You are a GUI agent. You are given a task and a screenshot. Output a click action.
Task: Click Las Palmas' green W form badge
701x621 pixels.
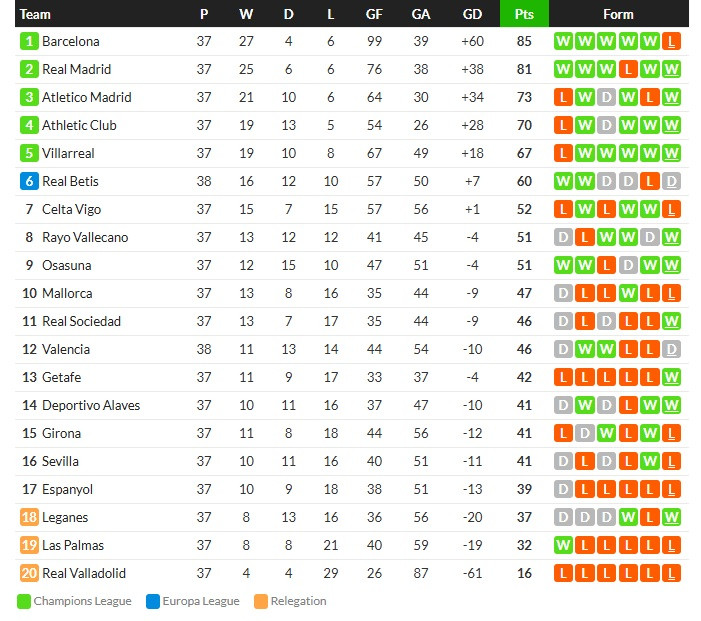[x=563, y=545]
